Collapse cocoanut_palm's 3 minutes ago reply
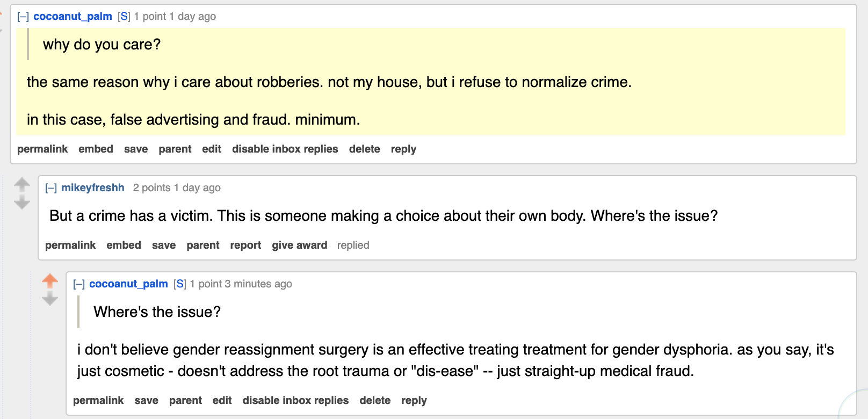 79,284
